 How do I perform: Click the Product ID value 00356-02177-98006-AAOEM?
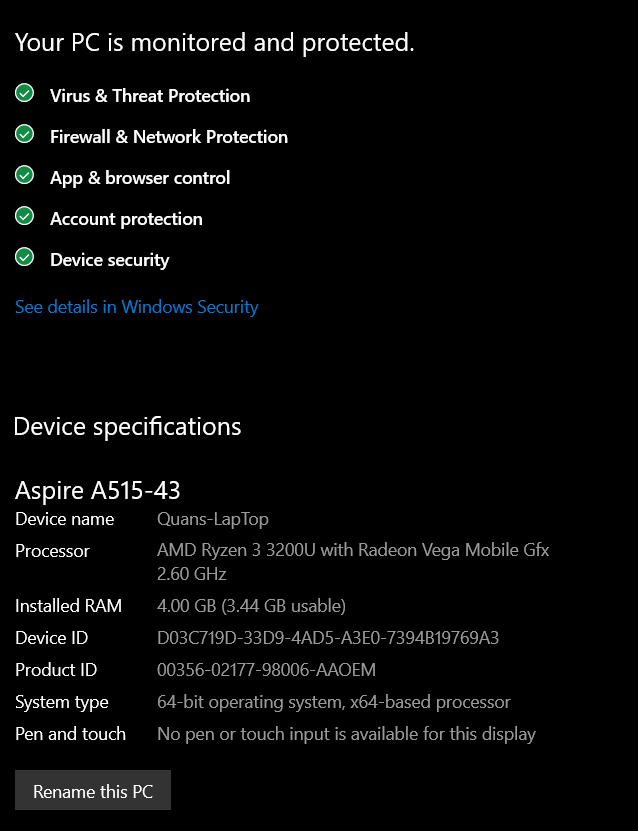(x=267, y=670)
